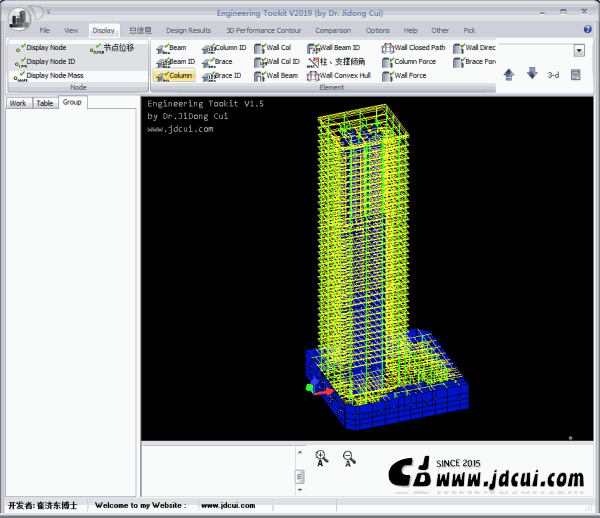This screenshot has height=518, width=600.
Task: Toggle Column ID display
Action: [x=224, y=48]
